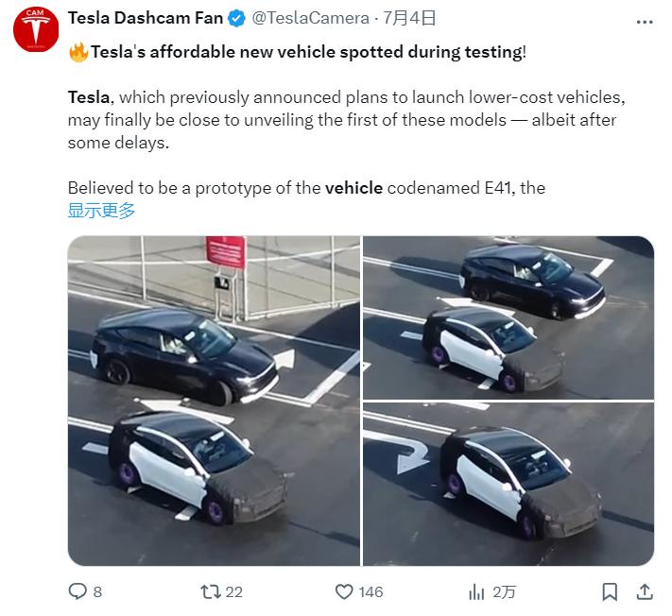Click the view count 2万
Screen dimensions: 672x616
click(504, 592)
